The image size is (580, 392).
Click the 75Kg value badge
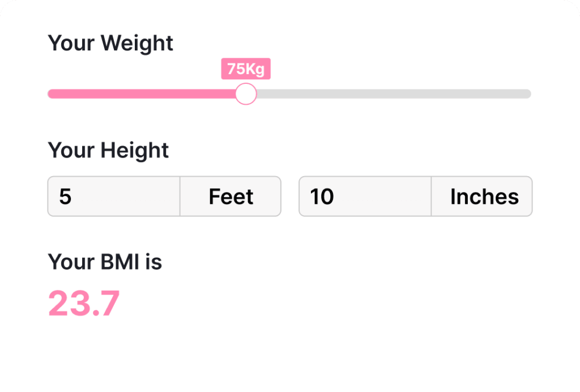pos(246,69)
